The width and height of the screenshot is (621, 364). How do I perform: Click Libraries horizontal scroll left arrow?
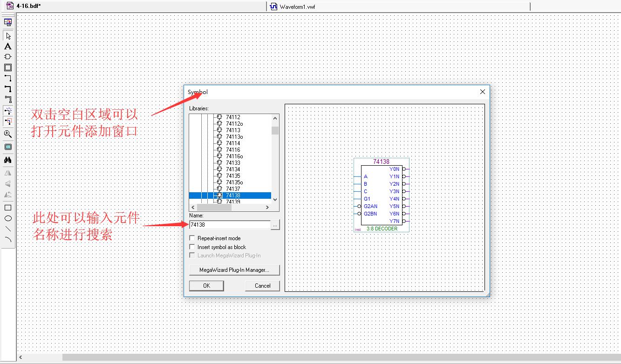pyautogui.click(x=193, y=207)
